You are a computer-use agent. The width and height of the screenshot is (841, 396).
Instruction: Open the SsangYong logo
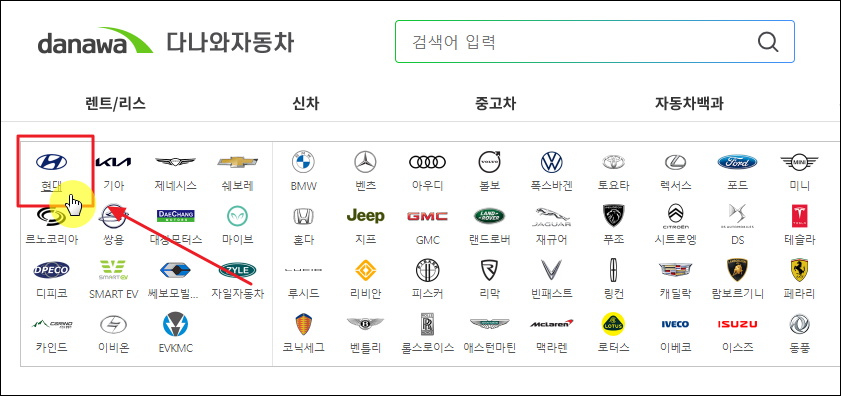click(x=113, y=216)
